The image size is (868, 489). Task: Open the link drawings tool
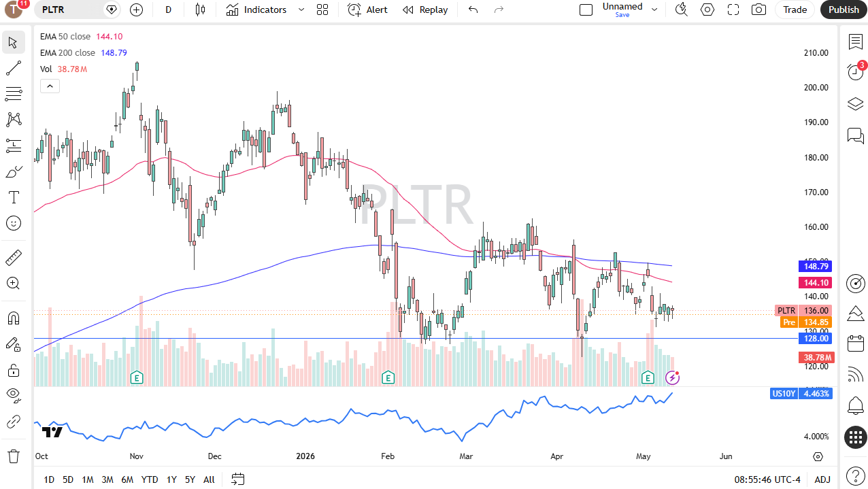click(13, 422)
